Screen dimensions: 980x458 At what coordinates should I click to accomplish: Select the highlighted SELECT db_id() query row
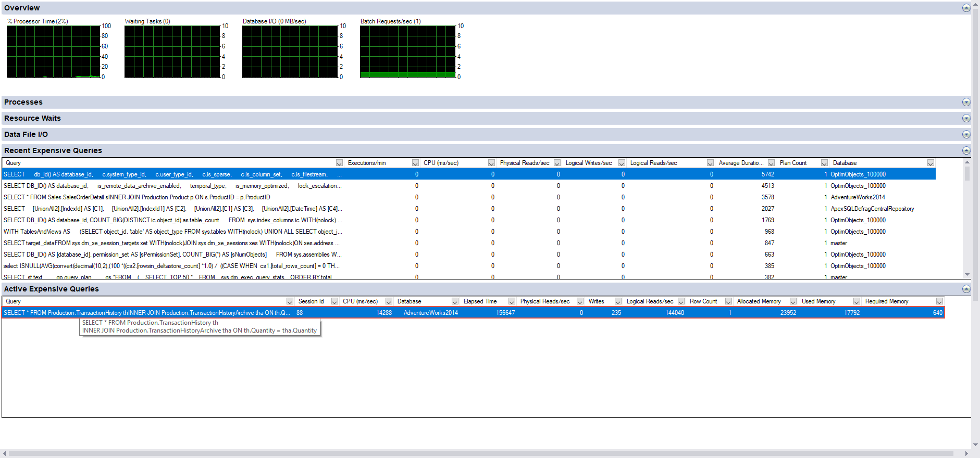[x=469, y=174]
